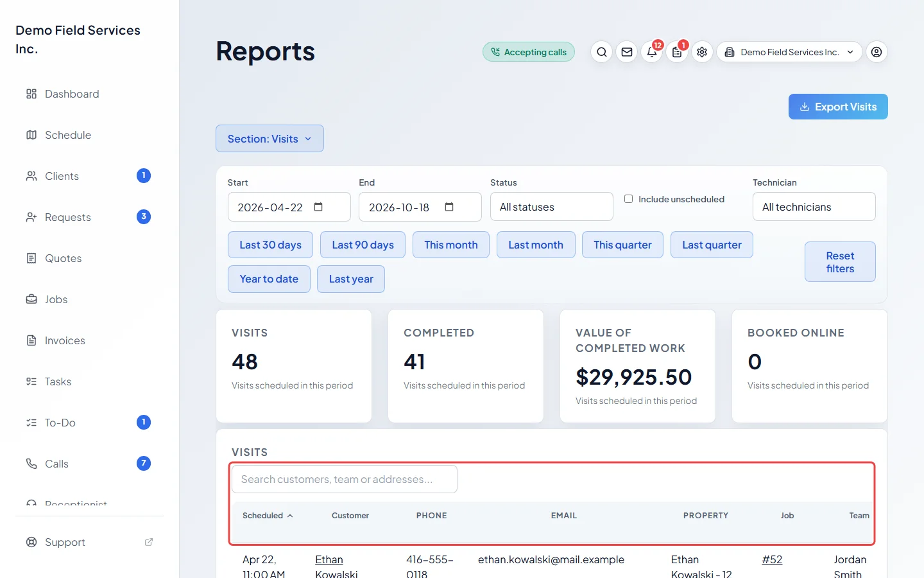Click the external link icon beside Support

click(x=149, y=542)
